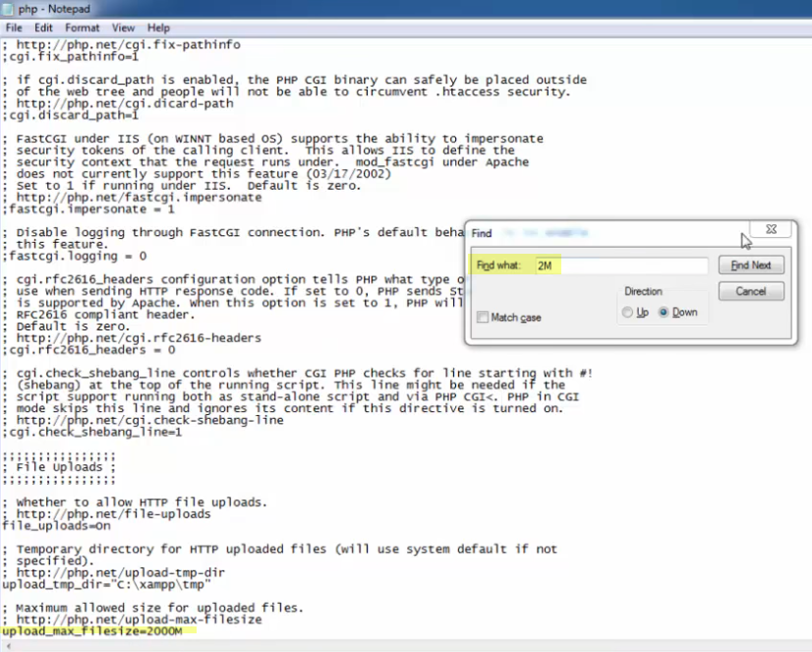Click the 'http://php.net/file-uploads' comment line
Viewport: 812px width, 652px height.
[106, 514]
